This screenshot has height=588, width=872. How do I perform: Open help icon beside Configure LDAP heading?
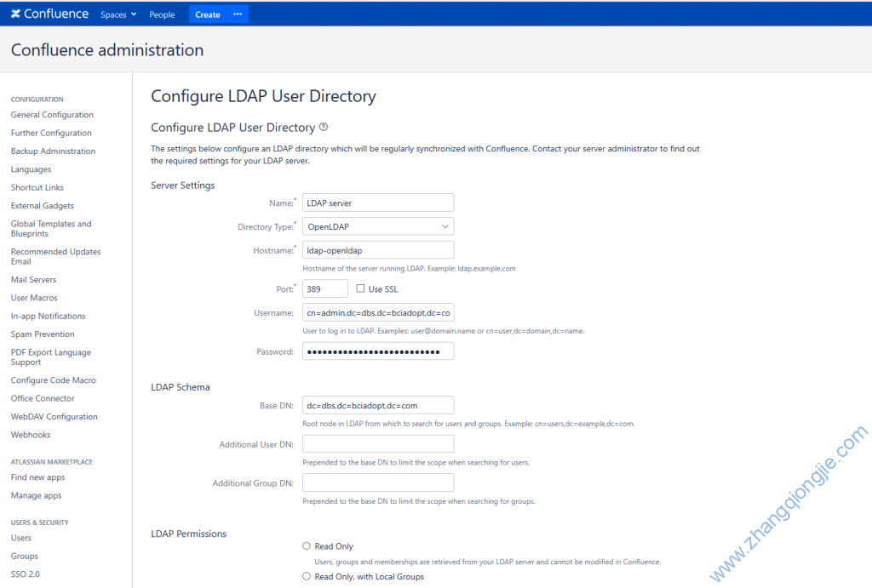pos(324,128)
